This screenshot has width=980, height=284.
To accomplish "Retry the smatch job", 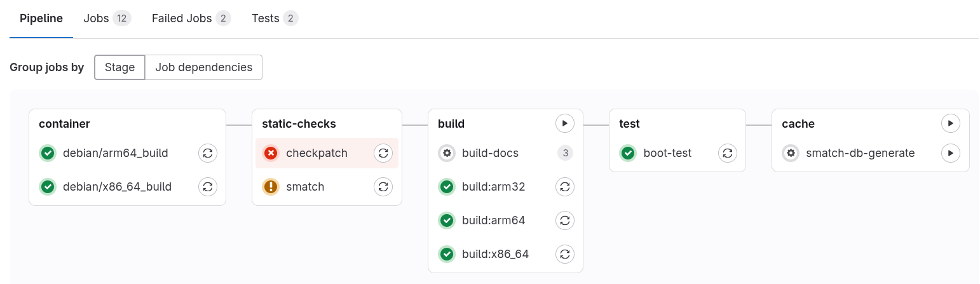I will point(383,187).
